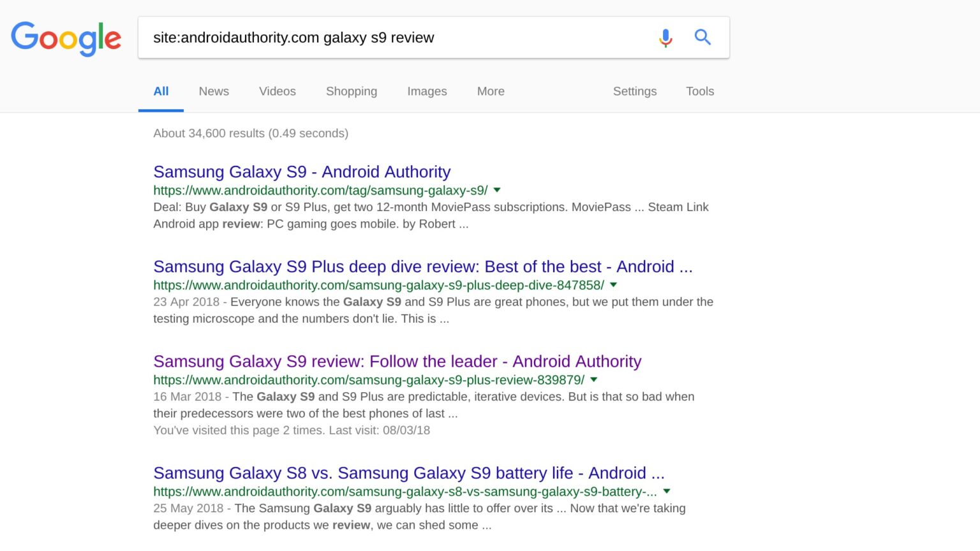Open the Tools menu
Screen dimensions: 980x551
700,91
